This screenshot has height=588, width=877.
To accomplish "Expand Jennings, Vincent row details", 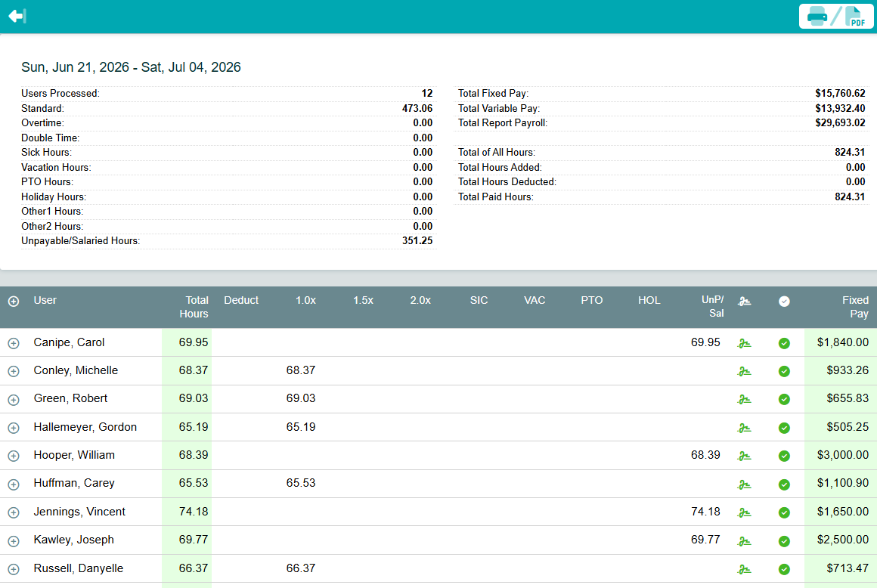I will coord(14,512).
